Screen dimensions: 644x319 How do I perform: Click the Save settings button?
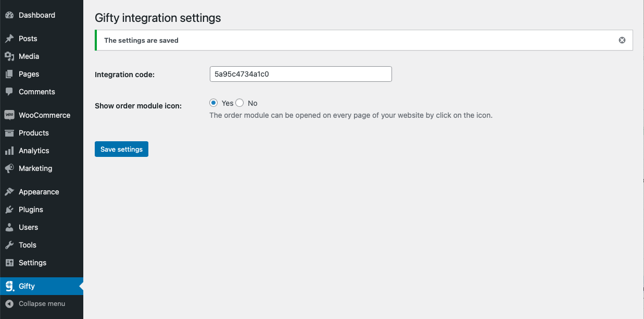pos(121,149)
